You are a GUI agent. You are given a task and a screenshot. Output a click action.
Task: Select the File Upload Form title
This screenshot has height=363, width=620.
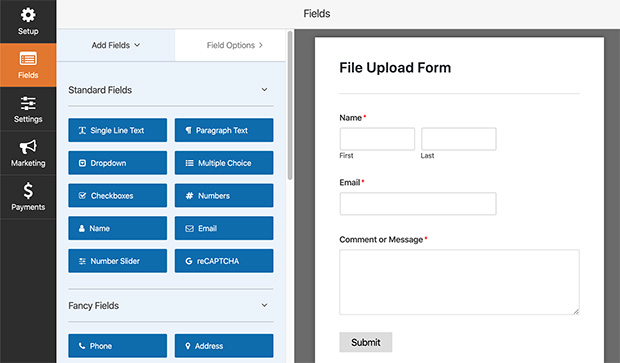tap(395, 68)
